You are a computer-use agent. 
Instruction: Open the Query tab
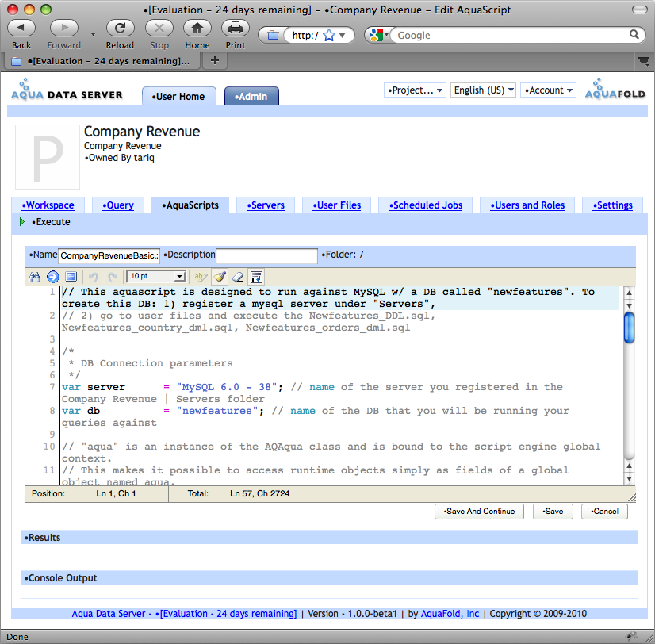[118, 205]
